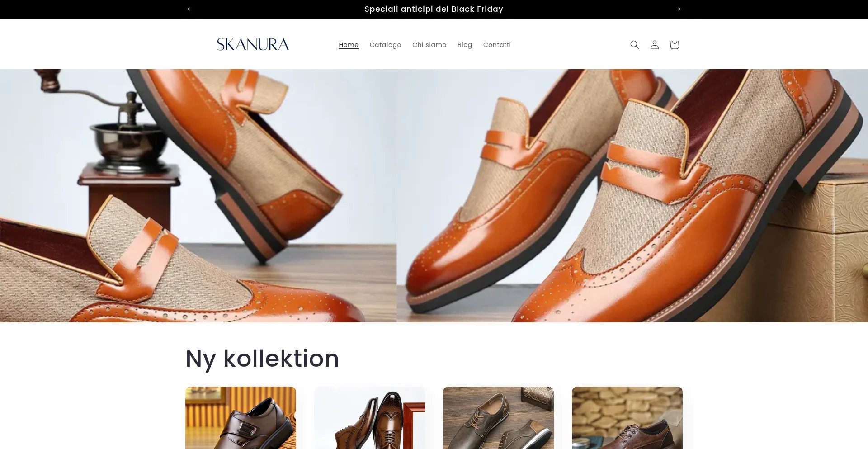Viewport: 868px width, 449px height.
Task: Visit the Contatti page
Action: [x=497, y=45]
